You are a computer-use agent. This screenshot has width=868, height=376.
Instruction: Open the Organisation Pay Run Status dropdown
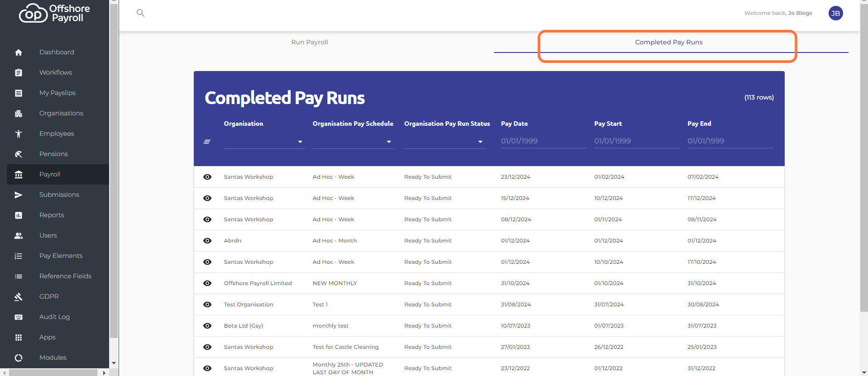point(445,142)
